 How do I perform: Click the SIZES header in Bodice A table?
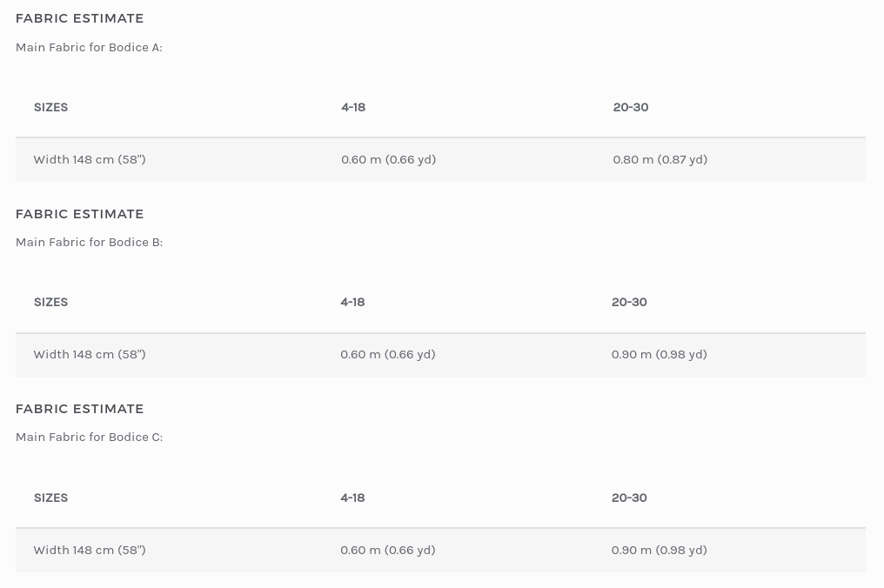(x=50, y=107)
